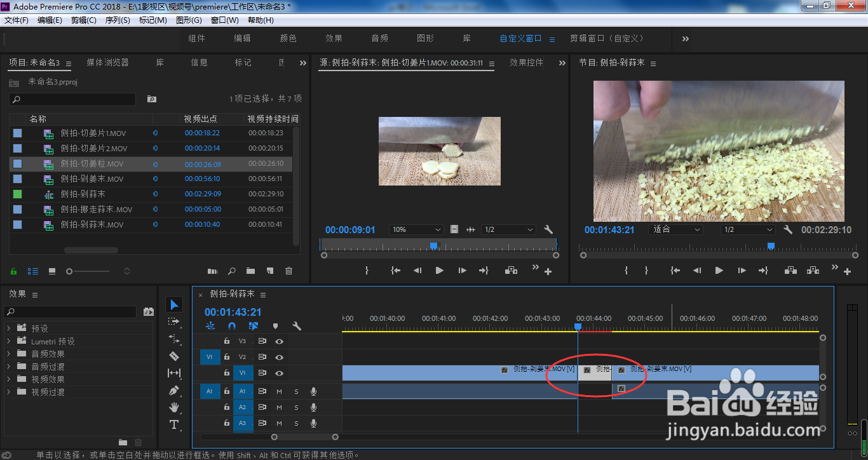Viewport: 868px width, 460px height.
Task: Switch to 颜色 workspace
Action: [x=288, y=38]
